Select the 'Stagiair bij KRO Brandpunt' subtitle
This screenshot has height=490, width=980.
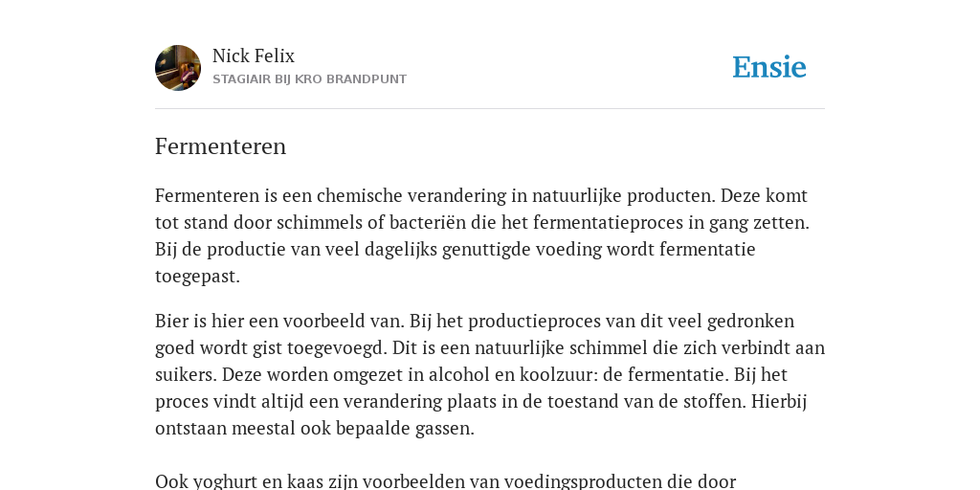(x=309, y=79)
